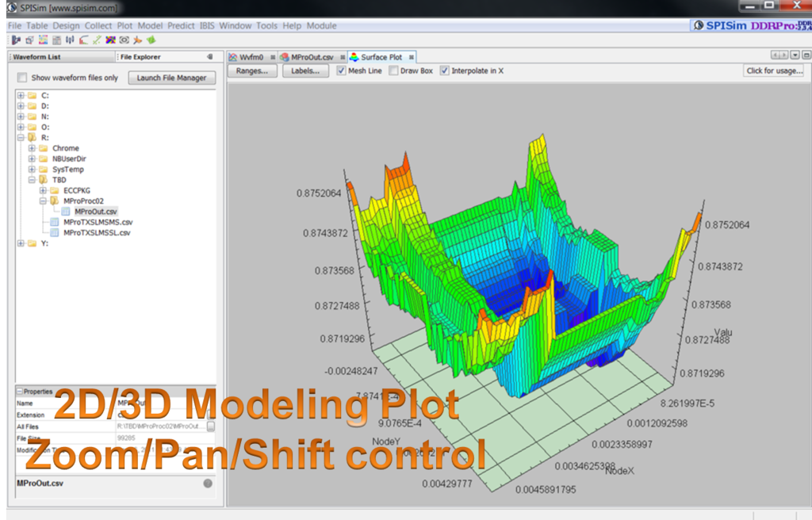Screen dimensions: 812x520
Task: Click the MProTXSLMSMS.csv file icon
Action: pyautogui.click(x=54, y=223)
